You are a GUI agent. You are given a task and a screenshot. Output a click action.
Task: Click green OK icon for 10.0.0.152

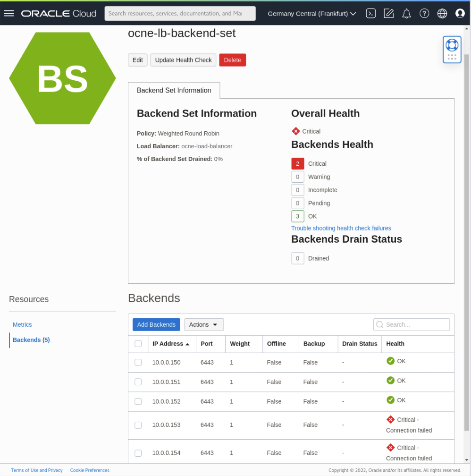point(390,400)
